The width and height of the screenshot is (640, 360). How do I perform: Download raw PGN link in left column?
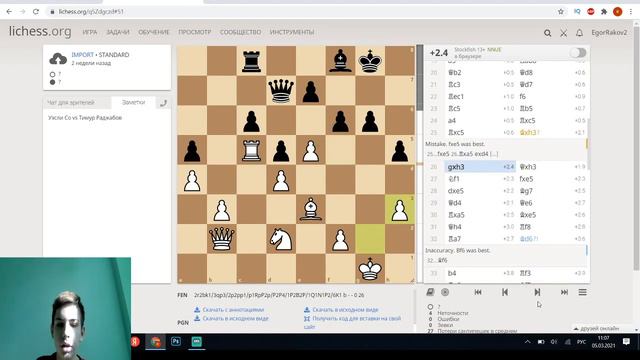(231, 318)
